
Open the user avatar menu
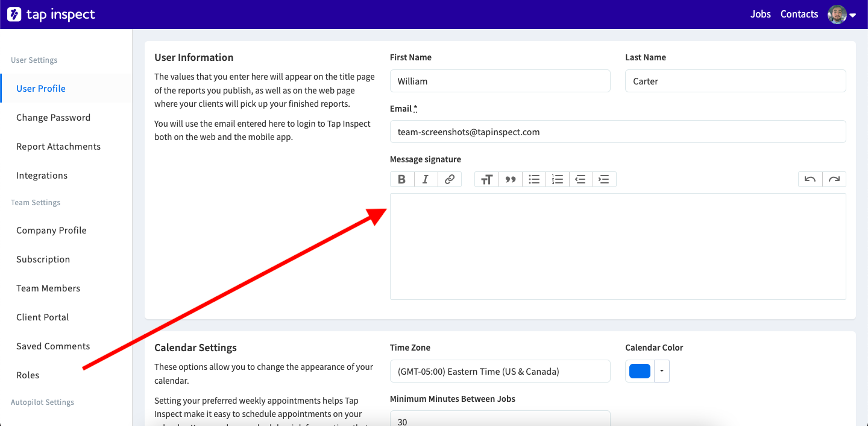coord(842,14)
